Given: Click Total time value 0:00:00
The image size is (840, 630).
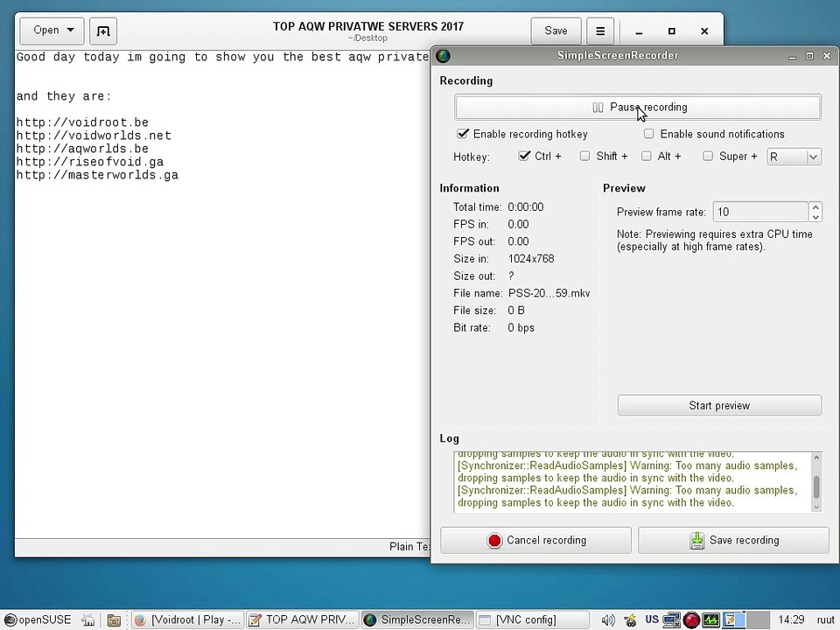Looking at the screenshot, I should point(526,206).
